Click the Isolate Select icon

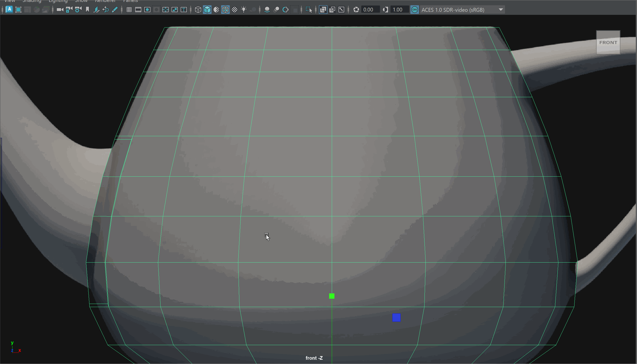pos(309,10)
